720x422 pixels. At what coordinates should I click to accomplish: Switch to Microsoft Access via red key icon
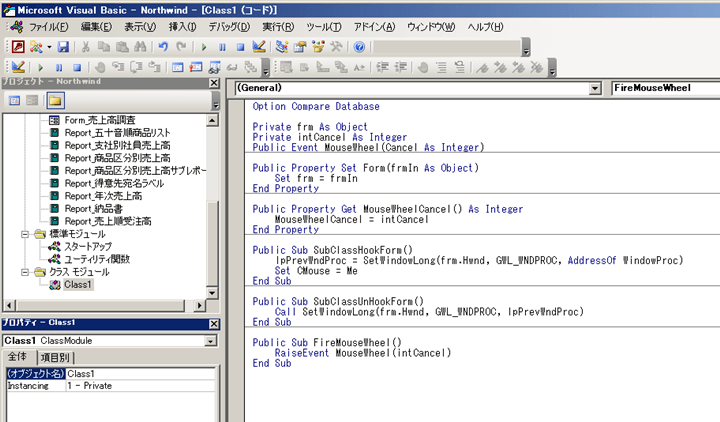(x=19, y=47)
